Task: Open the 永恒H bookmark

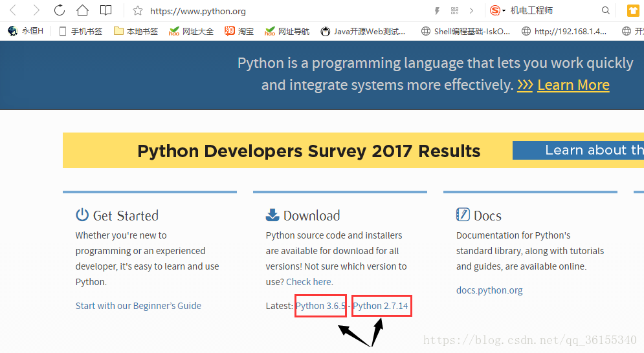Action: click(25, 31)
